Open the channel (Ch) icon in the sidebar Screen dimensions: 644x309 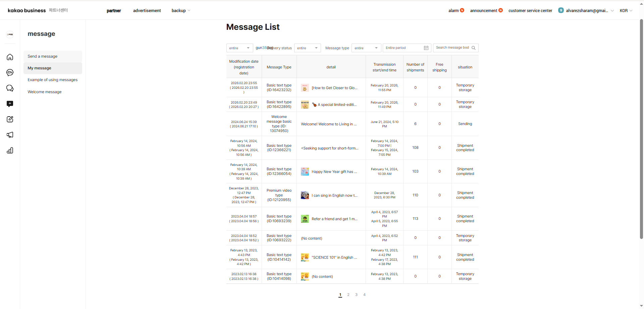[10, 72]
